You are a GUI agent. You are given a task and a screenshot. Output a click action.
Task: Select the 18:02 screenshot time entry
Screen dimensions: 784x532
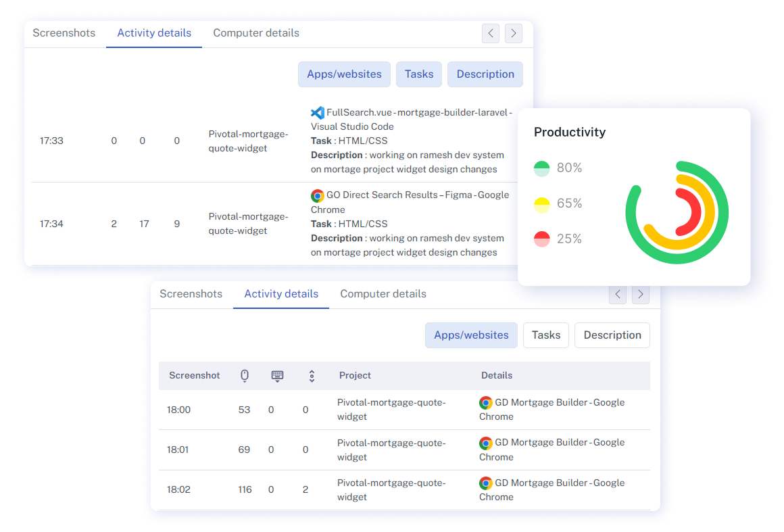tap(179, 489)
